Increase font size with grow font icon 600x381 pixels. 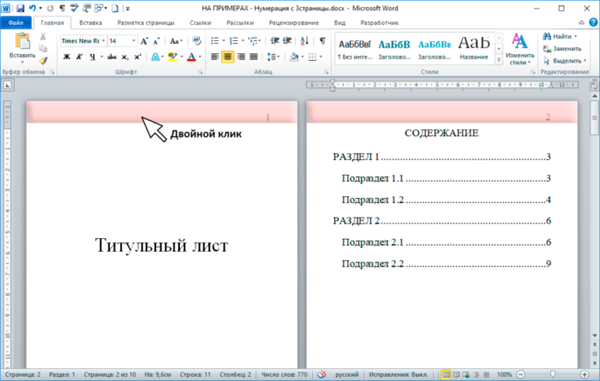click(x=144, y=41)
